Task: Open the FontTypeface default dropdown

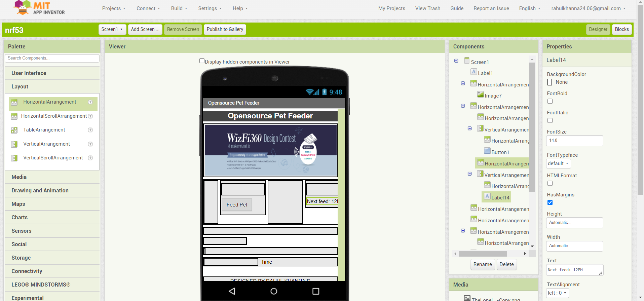Action: 559,163
